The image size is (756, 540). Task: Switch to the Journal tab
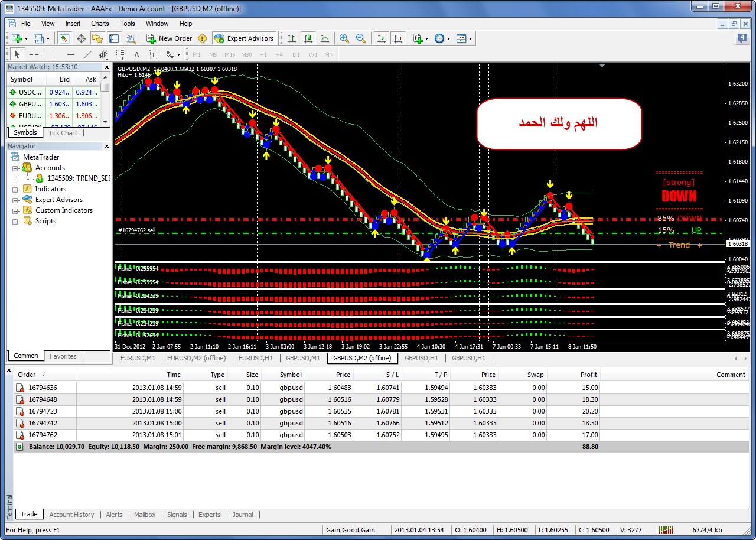point(243,515)
